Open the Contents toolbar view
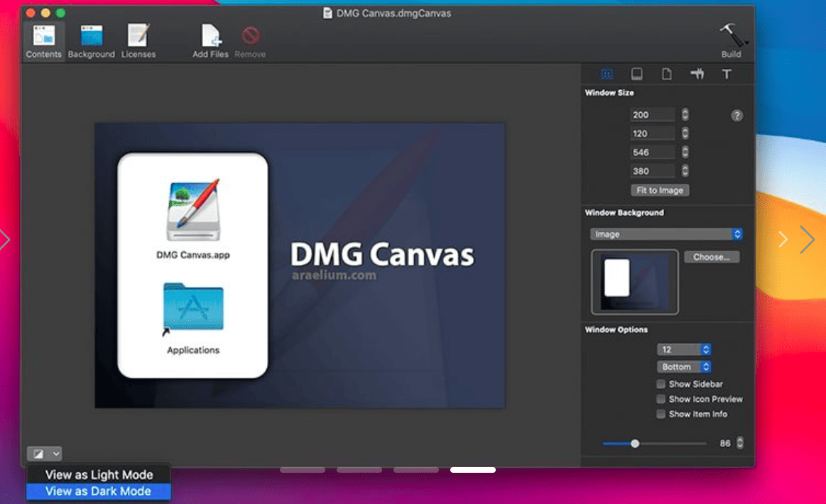The image size is (826, 504). tap(43, 41)
